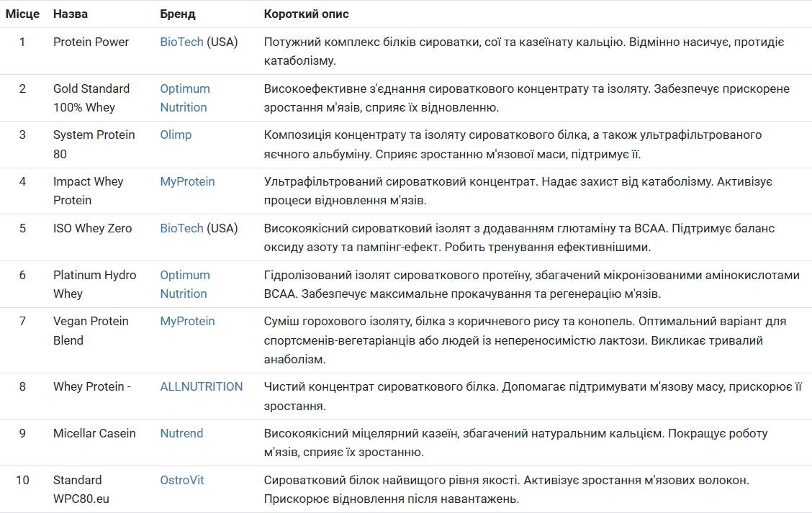Click Optimum Nutrition link beside Platinum Hydro Whey
Screen dimensions: 812x513
pyautogui.click(x=184, y=284)
